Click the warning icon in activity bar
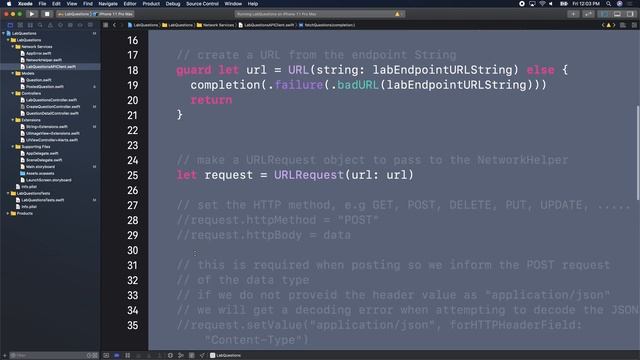This screenshot has height=360, width=640. (x=397, y=14)
